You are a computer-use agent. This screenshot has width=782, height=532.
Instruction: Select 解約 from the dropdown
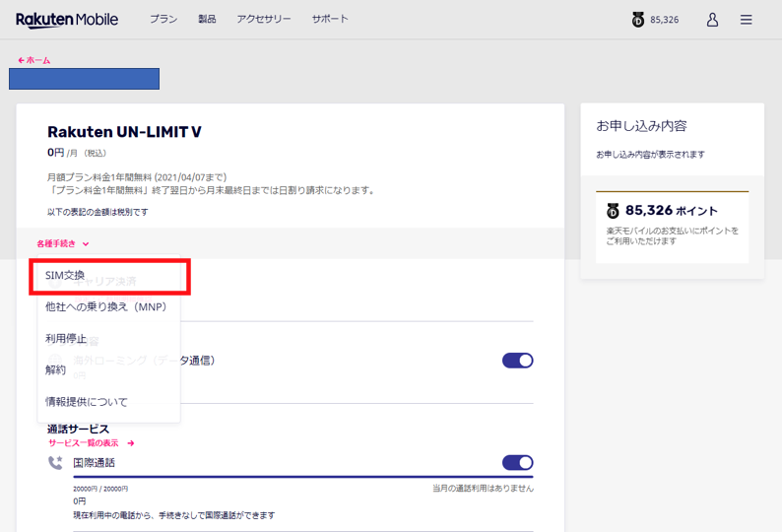(108, 369)
